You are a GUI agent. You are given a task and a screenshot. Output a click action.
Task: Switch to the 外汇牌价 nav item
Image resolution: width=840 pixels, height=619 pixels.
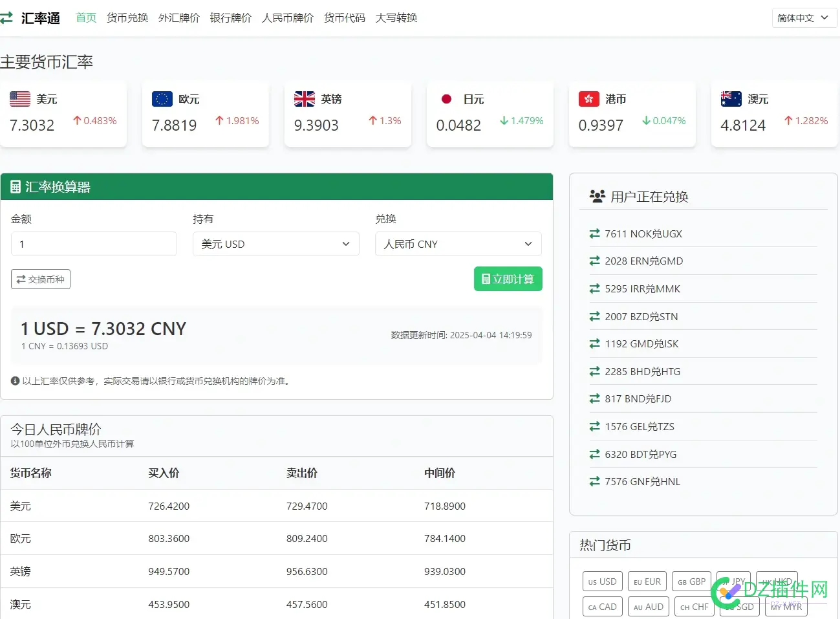[179, 18]
